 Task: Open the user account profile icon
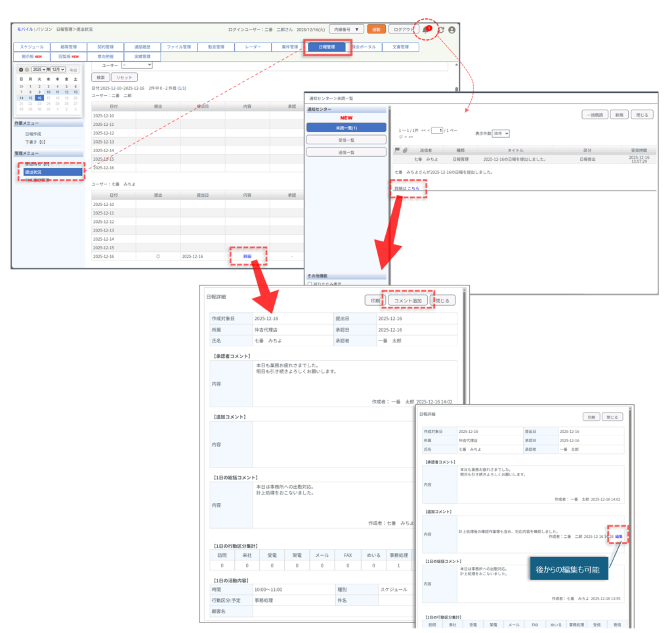(452, 30)
